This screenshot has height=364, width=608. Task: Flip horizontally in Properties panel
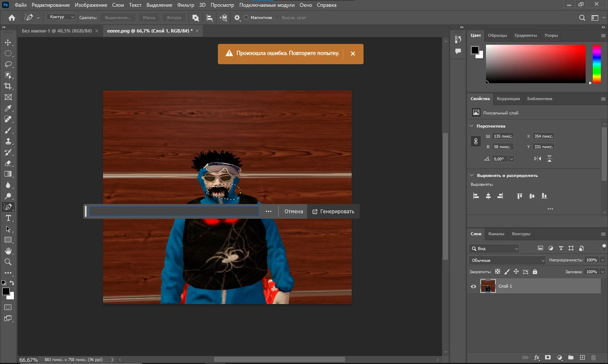point(537,159)
